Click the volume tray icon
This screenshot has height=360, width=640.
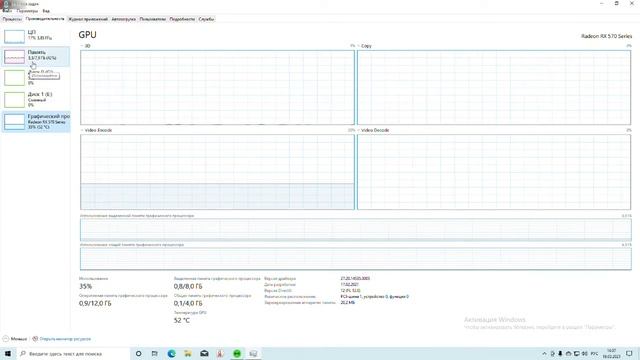pos(584,353)
